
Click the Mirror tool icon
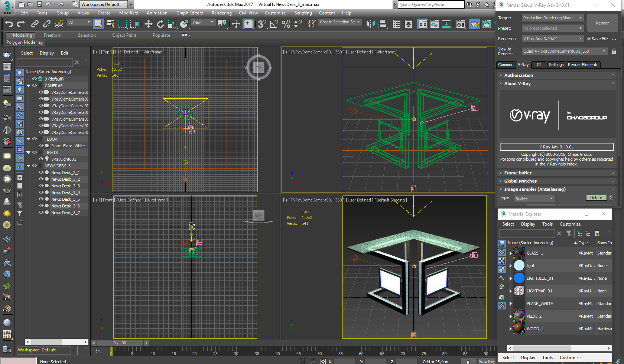(x=370, y=24)
